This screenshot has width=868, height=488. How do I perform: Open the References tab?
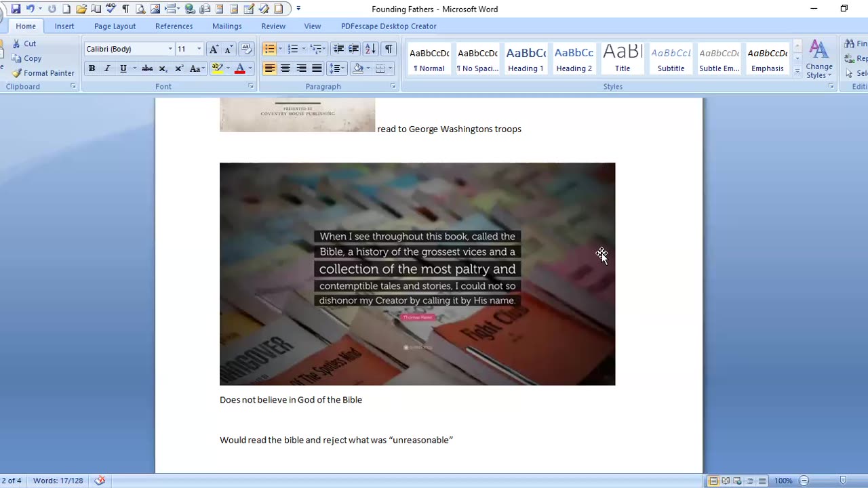click(174, 26)
